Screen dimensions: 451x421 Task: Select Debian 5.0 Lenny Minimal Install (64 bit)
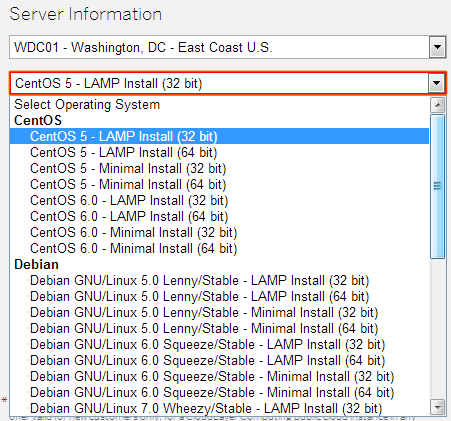point(219,328)
